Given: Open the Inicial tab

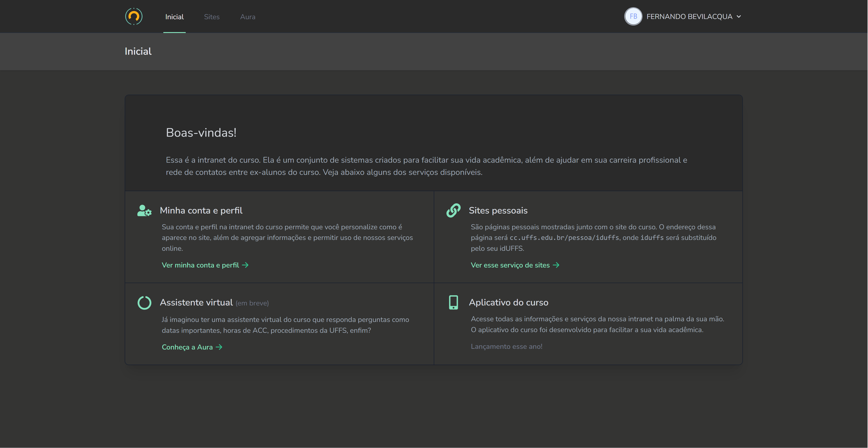Looking at the screenshot, I should pos(174,16).
